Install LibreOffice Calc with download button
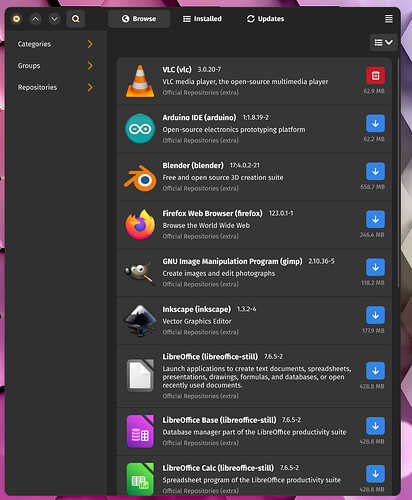This screenshot has width=412, height=500. (x=375, y=474)
